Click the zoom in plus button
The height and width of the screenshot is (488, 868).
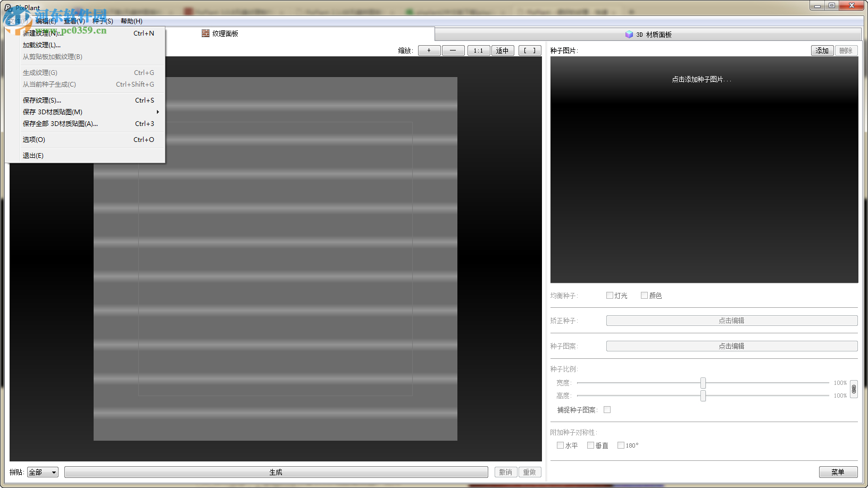click(x=429, y=51)
